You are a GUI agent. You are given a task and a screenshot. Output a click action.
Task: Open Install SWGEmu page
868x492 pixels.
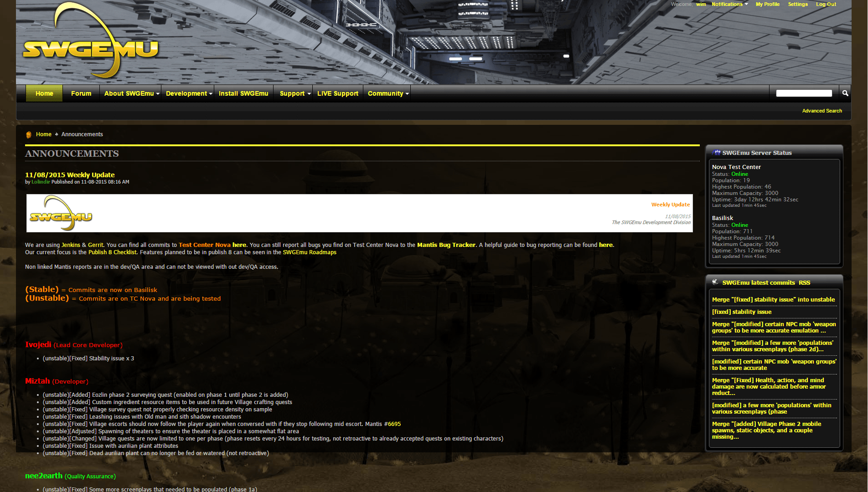(x=243, y=93)
